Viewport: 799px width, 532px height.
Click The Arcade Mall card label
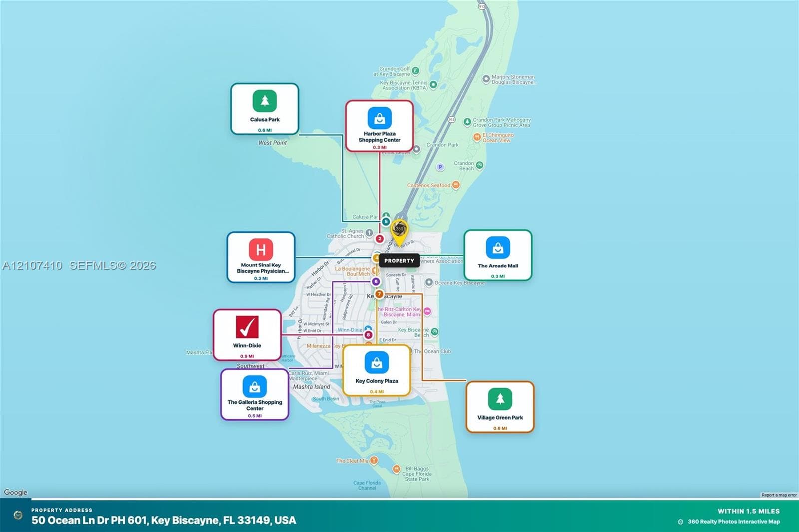click(x=498, y=266)
